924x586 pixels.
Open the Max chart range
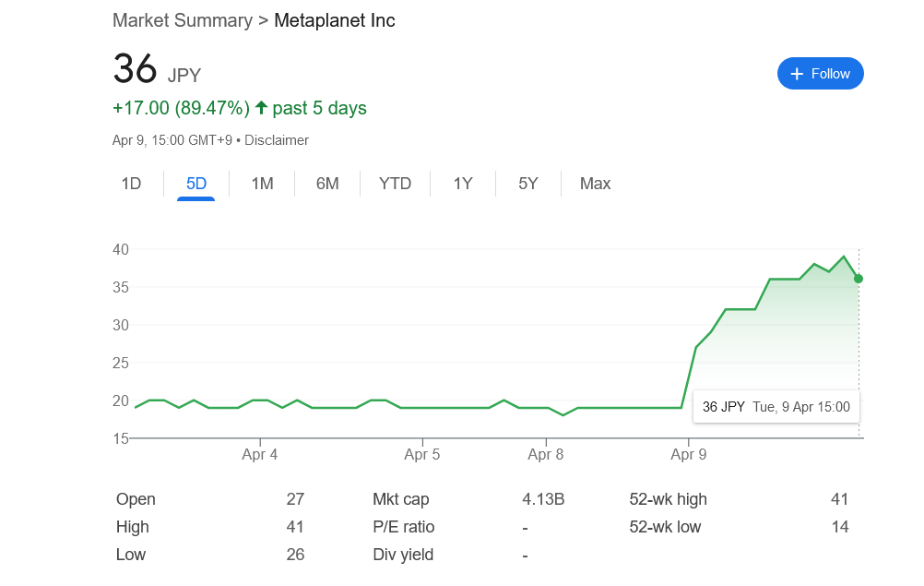(x=595, y=184)
